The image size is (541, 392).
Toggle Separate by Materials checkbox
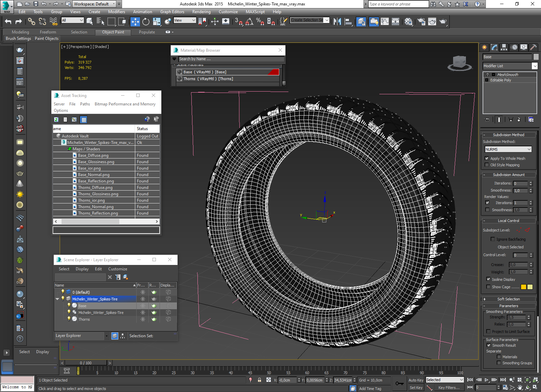tap(499, 357)
